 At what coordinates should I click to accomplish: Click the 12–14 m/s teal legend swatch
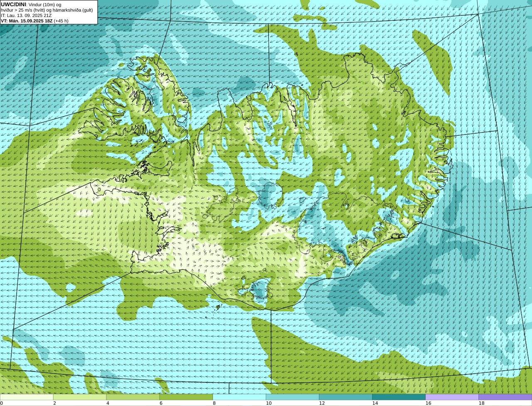click(x=346, y=397)
